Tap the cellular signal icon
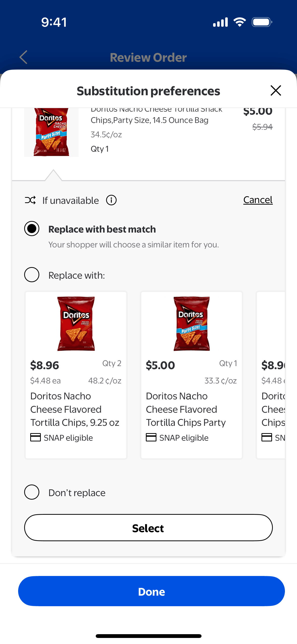The width and height of the screenshot is (297, 644). [220, 22]
